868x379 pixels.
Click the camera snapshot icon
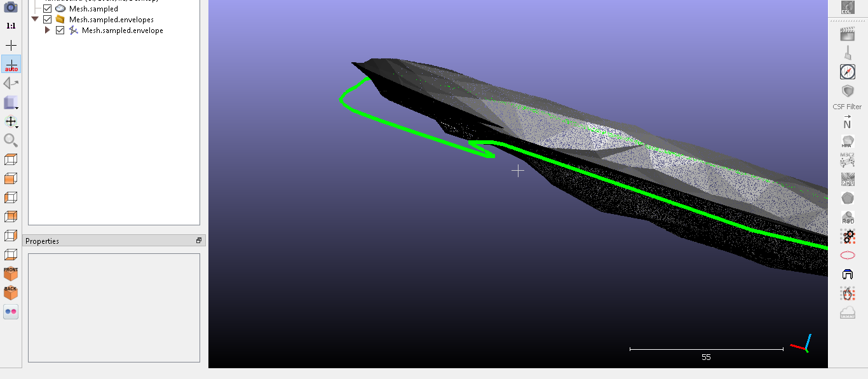(x=11, y=7)
